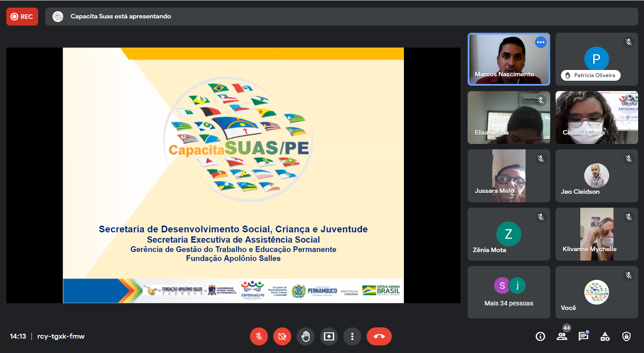This screenshot has width=644, height=353.
Task: Open the three-dot more options menu
Action: [x=352, y=336]
